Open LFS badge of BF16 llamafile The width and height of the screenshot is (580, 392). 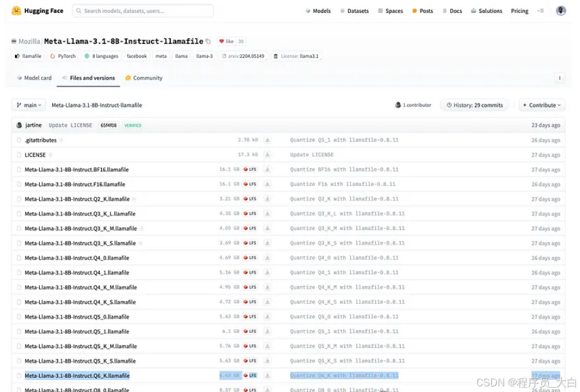click(x=250, y=169)
